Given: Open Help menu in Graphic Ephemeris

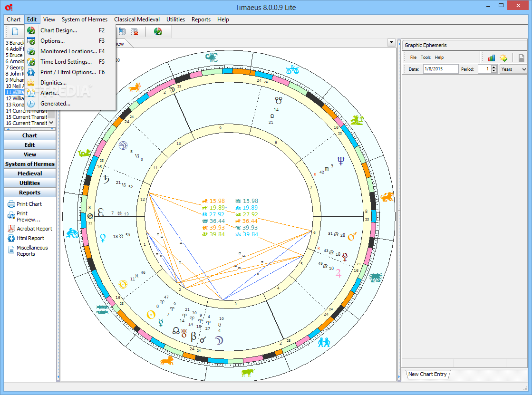Looking at the screenshot, I should (439, 58).
